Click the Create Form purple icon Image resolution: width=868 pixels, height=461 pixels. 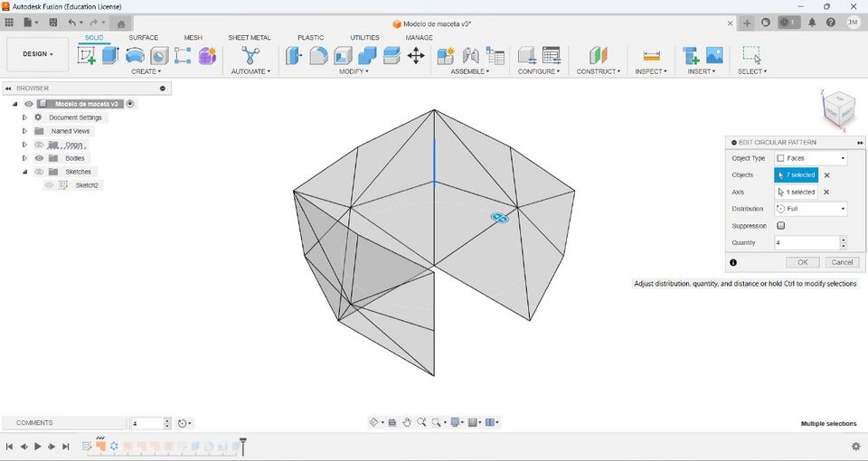(208, 55)
